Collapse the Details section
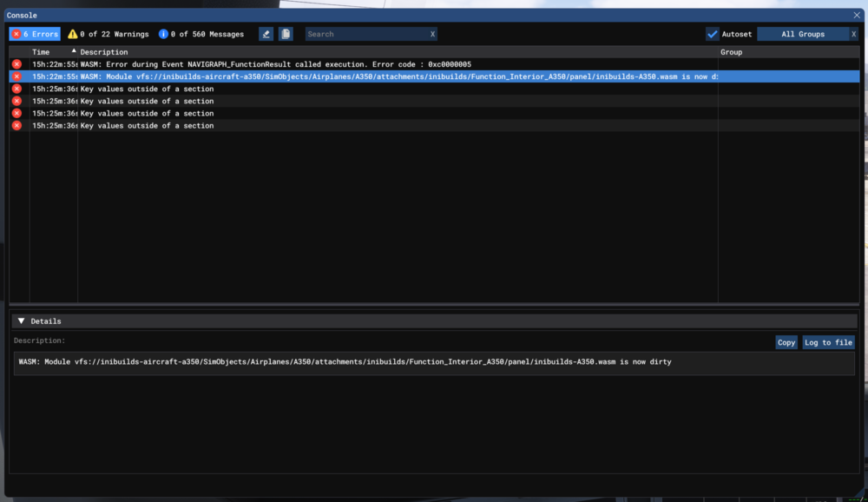The width and height of the screenshot is (868, 502). point(22,321)
